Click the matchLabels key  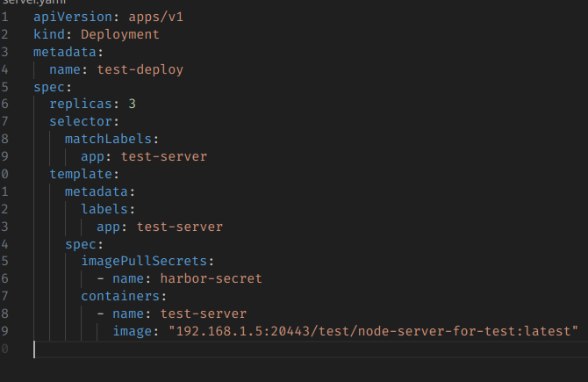108,139
